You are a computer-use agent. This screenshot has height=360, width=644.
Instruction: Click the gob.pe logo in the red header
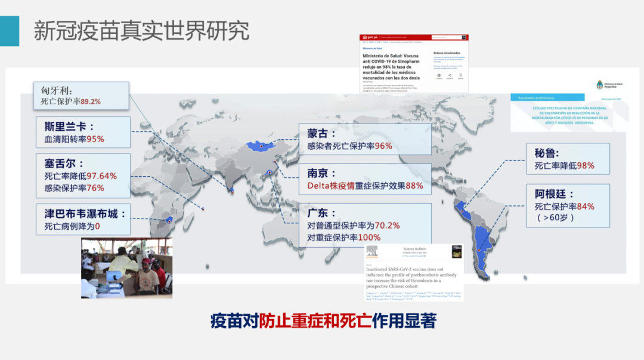(370, 37)
